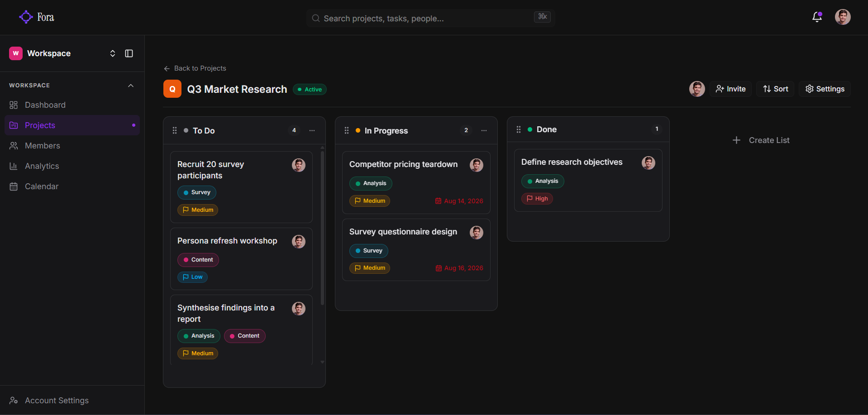Image resolution: width=868 pixels, height=415 pixels.
Task: Open the Workspace switcher chevrons
Action: [113, 53]
